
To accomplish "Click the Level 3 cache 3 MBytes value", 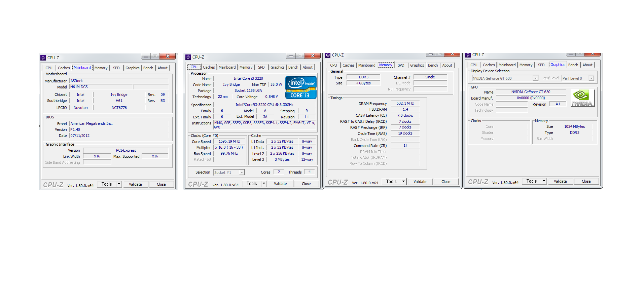I will 282,160.
